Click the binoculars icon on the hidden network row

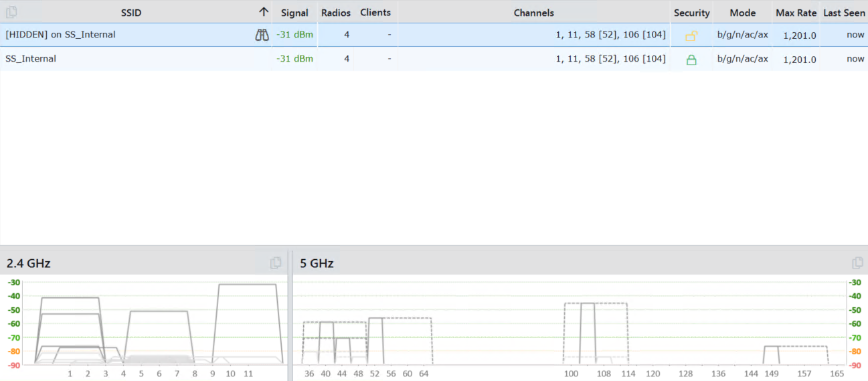[262, 35]
